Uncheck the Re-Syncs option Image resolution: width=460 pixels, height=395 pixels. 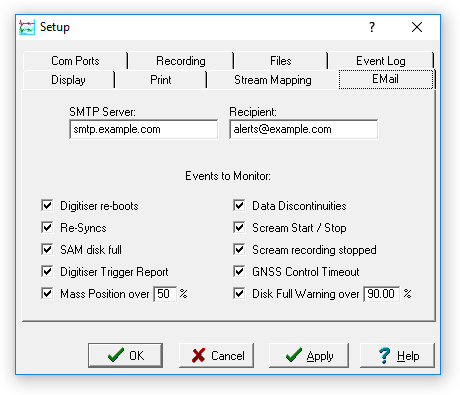click(47, 227)
